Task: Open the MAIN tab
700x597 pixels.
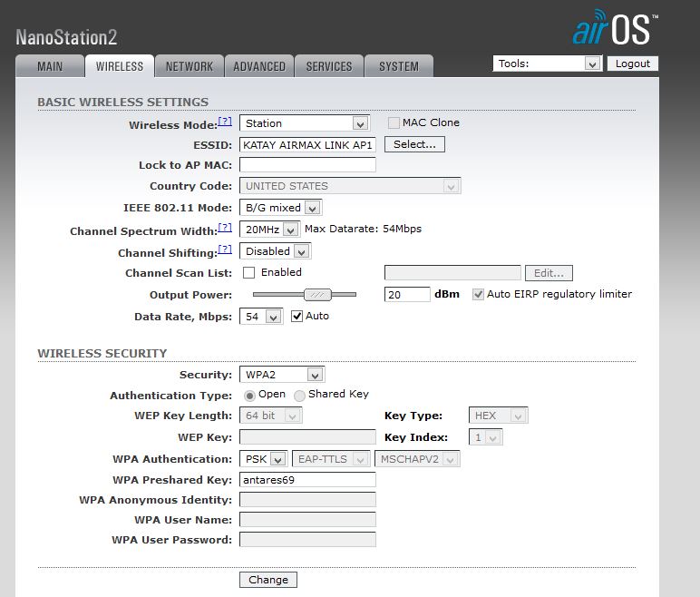Action: 50,66
